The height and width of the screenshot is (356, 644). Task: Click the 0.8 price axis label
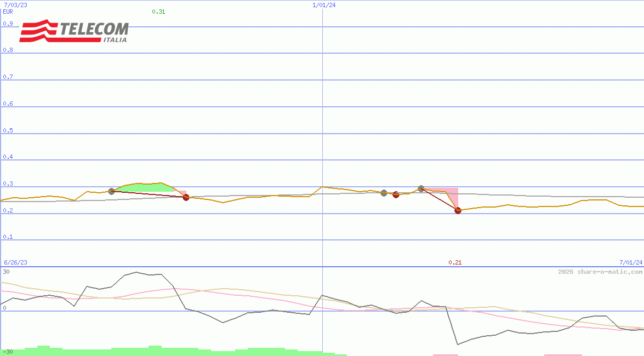[8, 50]
